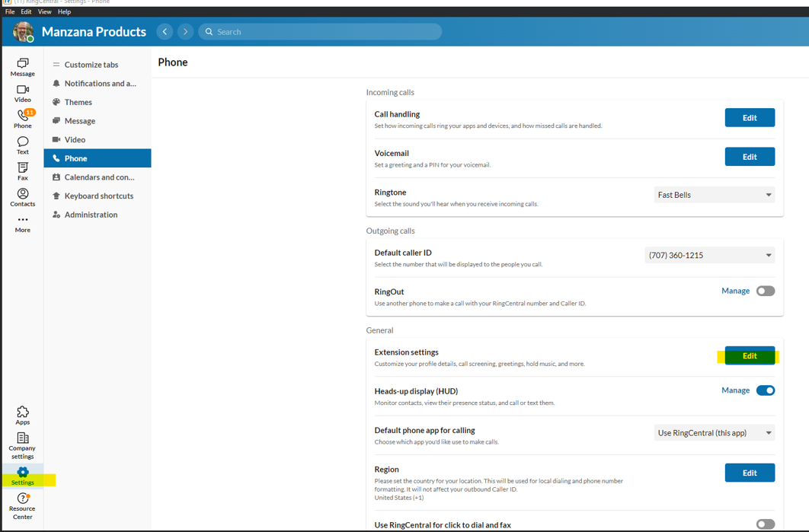Click the Outgoing calls section heading
809x532 pixels.
(x=391, y=231)
